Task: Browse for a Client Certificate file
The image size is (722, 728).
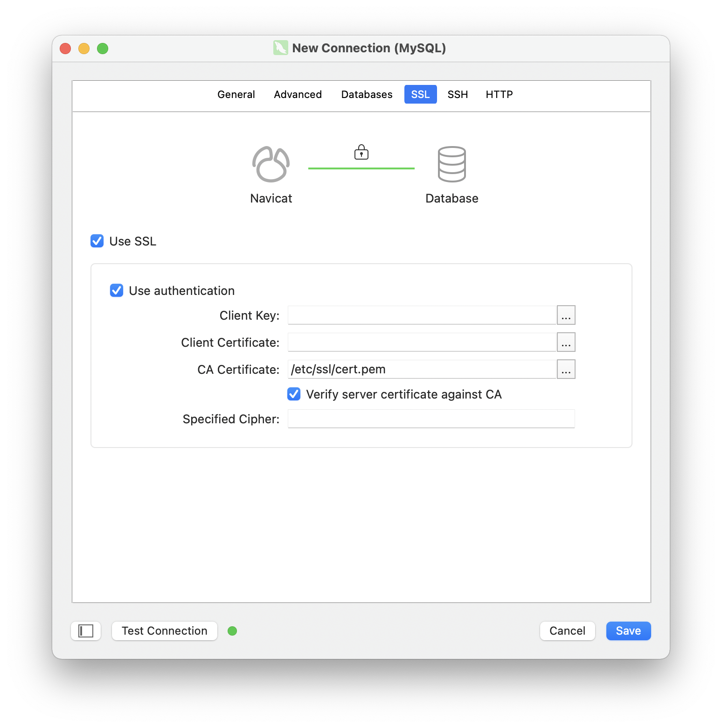Action: pyautogui.click(x=565, y=342)
